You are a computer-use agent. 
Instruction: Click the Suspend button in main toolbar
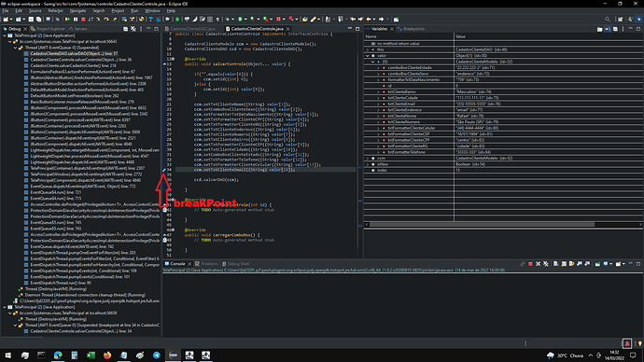[x=76, y=19]
